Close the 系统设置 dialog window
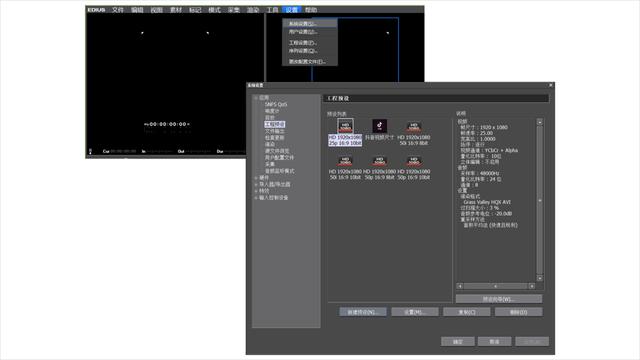 click(x=551, y=85)
